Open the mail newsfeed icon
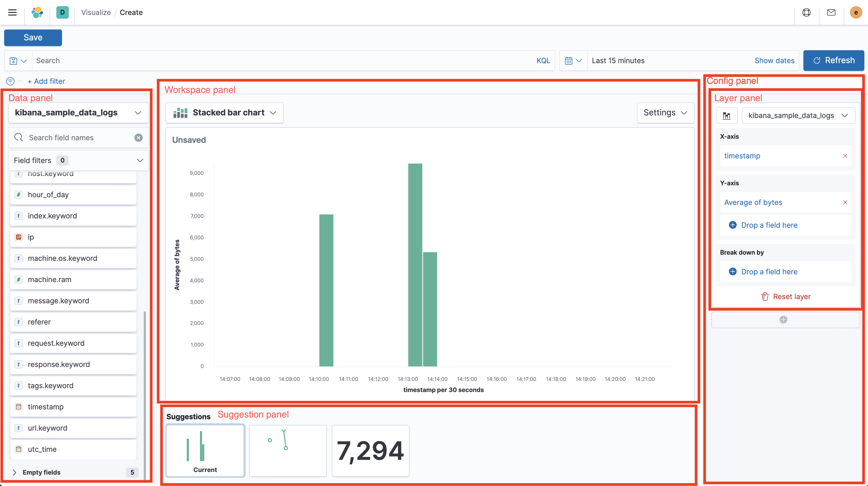Image resolution: width=868 pixels, height=486 pixels. pos(831,12)
